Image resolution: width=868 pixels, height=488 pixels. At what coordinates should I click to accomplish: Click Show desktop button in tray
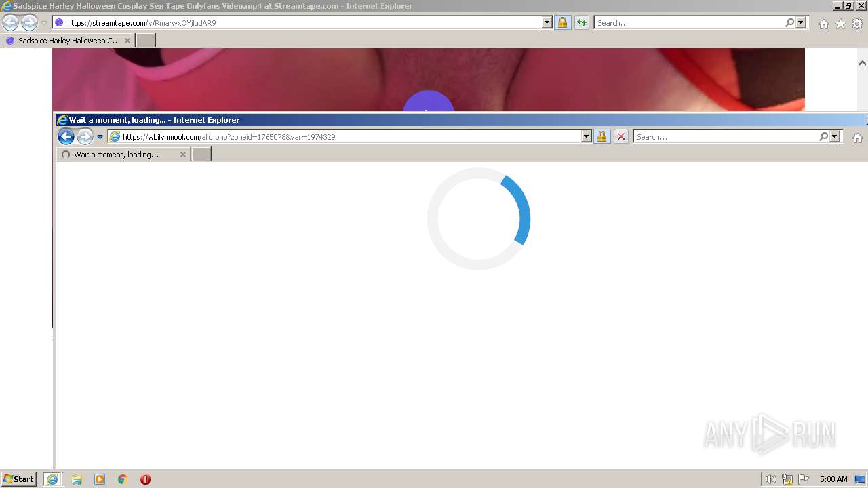[x=861, y=479]
